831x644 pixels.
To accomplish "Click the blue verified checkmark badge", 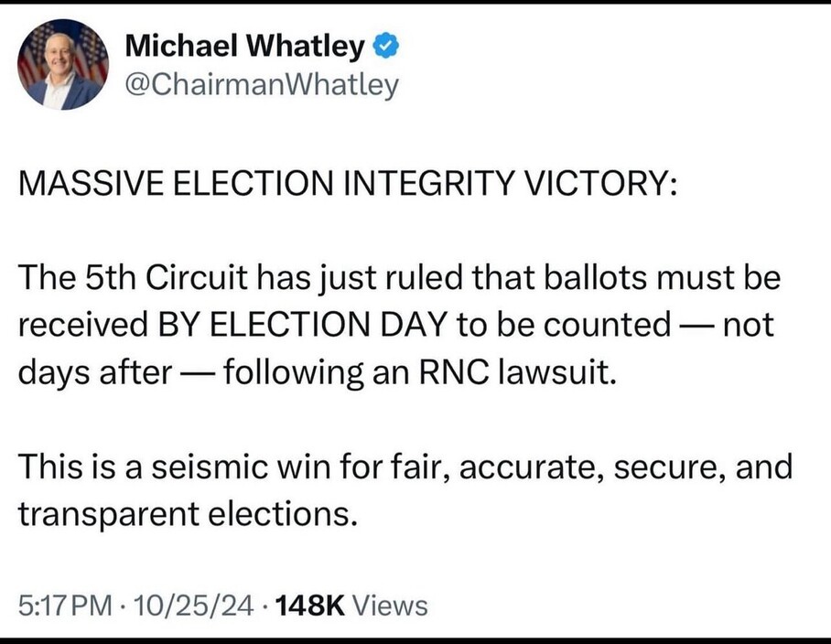I will (x=385, y=44).
